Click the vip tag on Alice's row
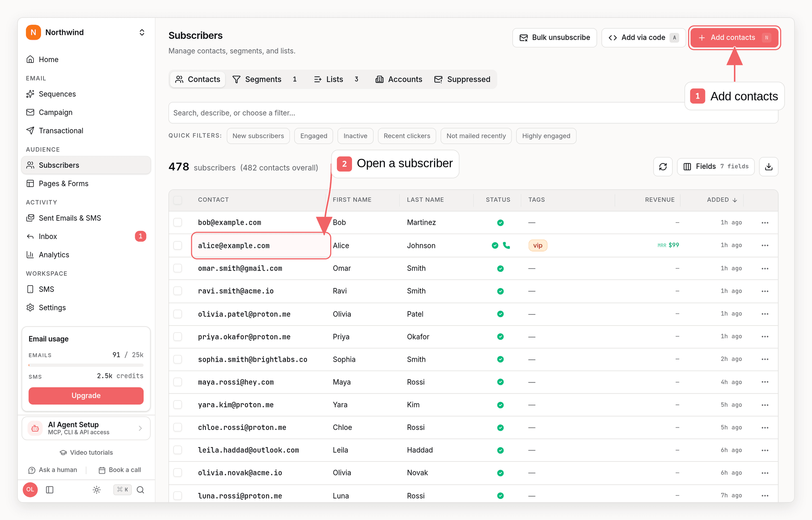Image resolution: width=812 pixels, height=520 pixels. [x=538, y=245]
